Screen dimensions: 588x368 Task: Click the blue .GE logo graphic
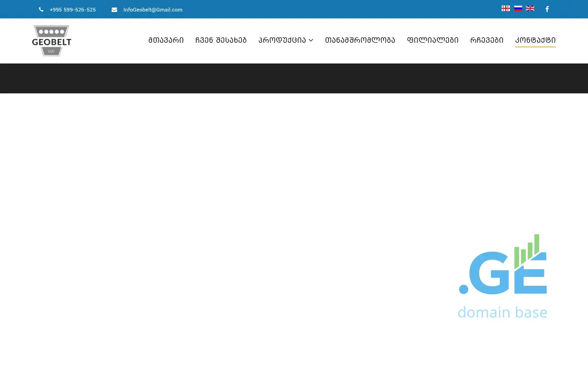503,267
